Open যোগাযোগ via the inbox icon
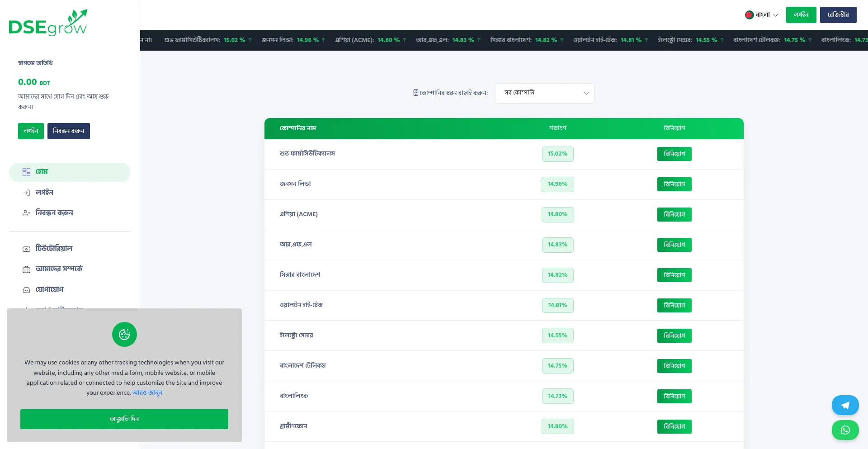The height and width of the screenshot is (449, 868). pos(26,290)
